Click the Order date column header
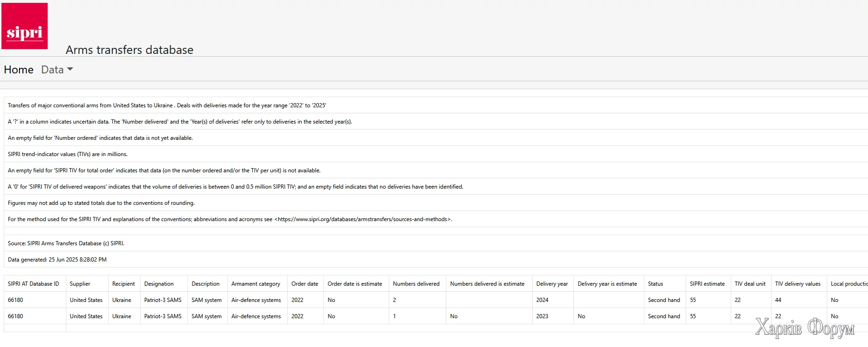This screenshot has width=868, height=347. tap(305, 284)
